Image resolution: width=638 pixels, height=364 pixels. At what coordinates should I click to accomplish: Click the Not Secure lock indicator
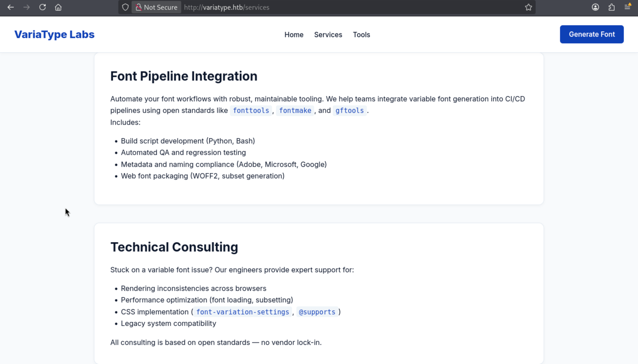(x=157, y=7)
